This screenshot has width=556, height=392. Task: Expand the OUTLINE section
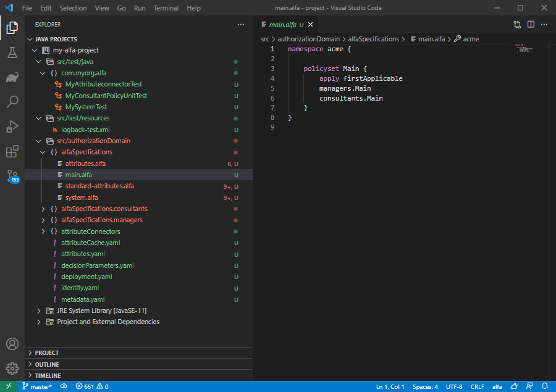click(29, 364)
